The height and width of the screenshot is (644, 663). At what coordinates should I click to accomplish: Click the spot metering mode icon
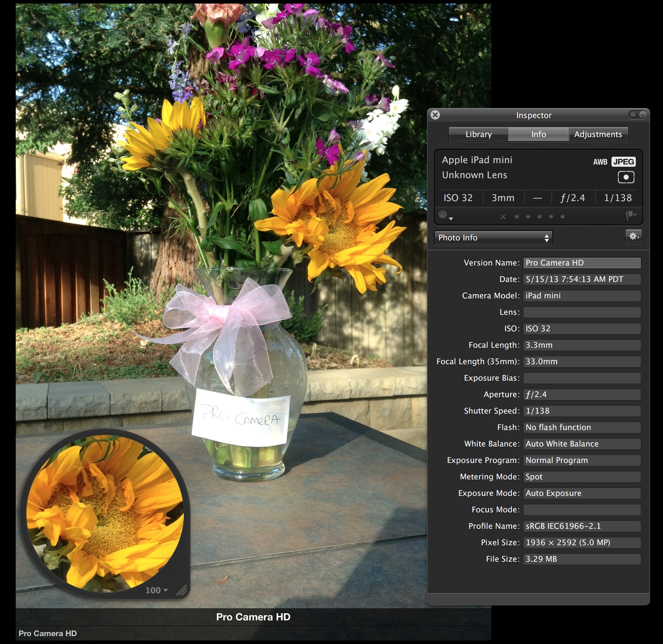[x=626, y=177]
